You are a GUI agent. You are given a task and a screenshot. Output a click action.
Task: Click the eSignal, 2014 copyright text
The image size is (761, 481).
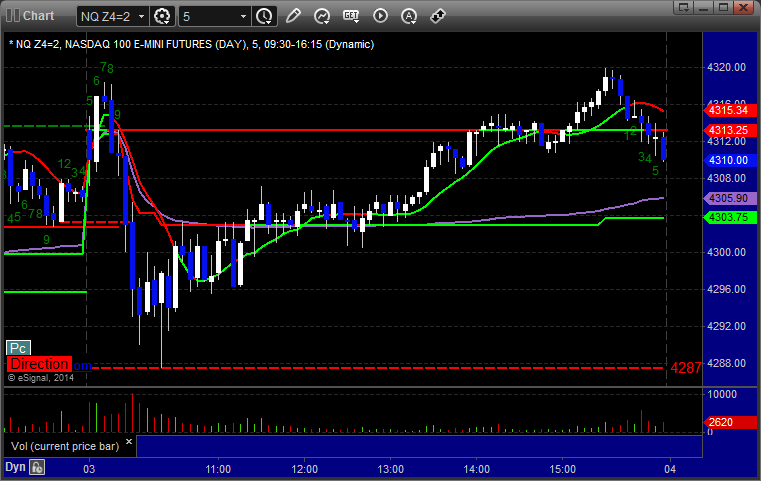(x=41, y=378)
